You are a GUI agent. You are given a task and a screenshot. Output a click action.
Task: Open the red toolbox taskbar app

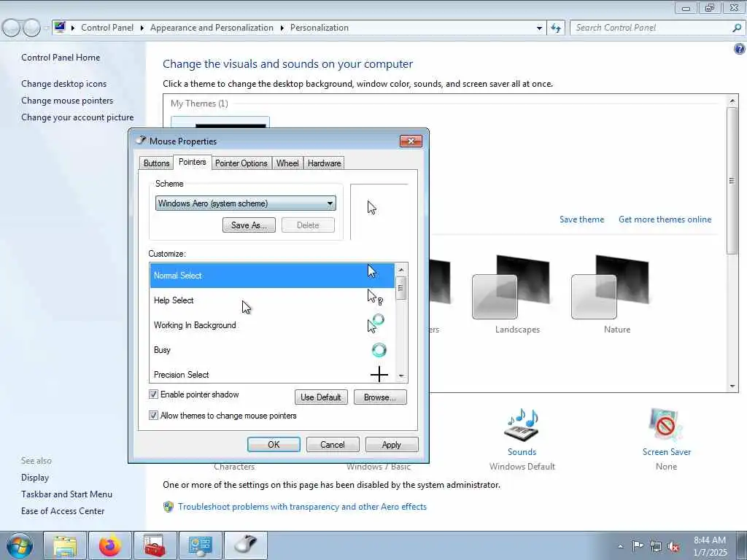point(155,545)
